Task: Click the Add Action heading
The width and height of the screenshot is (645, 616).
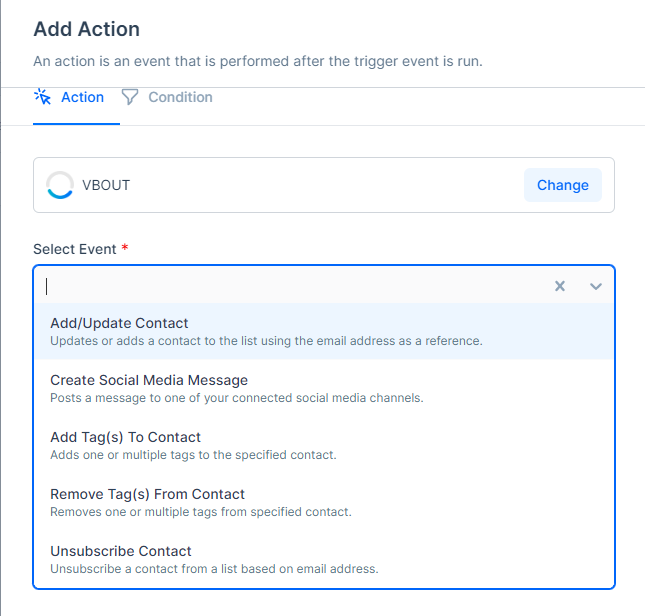Action: click(86, 29)
